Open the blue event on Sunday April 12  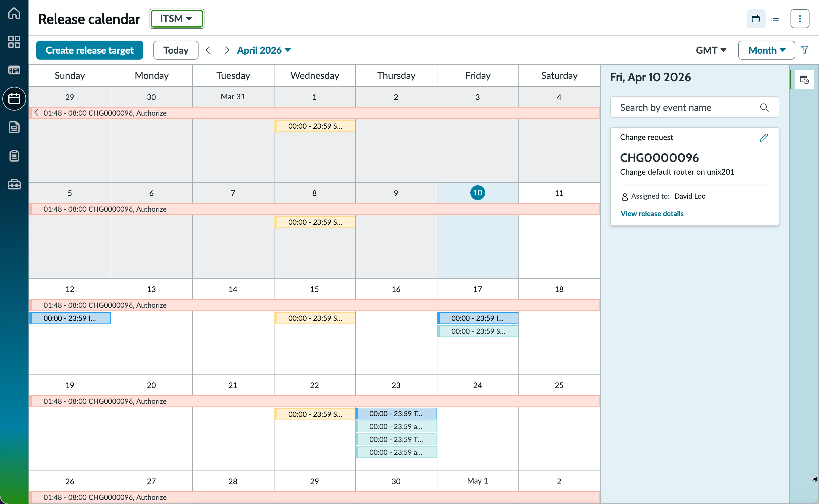click(x=70, y=318)
